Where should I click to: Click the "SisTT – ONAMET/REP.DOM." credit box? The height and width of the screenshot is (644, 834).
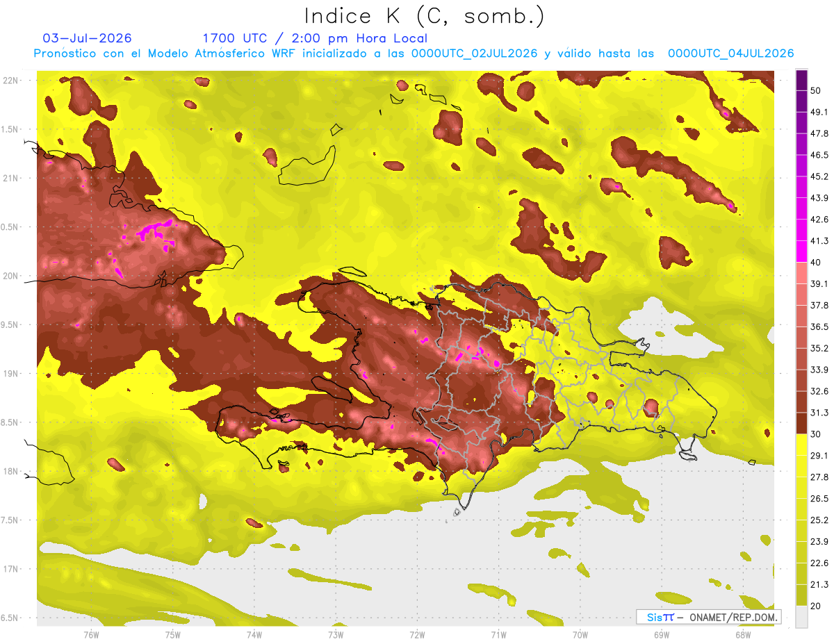tap(708, 617)
